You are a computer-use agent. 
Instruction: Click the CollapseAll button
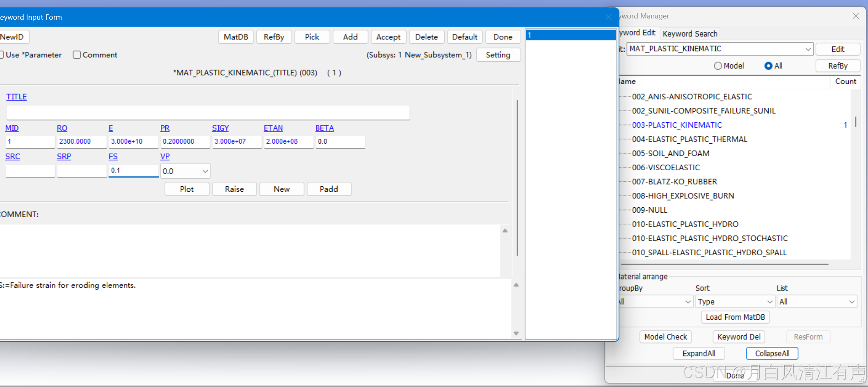tap(772, 354)
